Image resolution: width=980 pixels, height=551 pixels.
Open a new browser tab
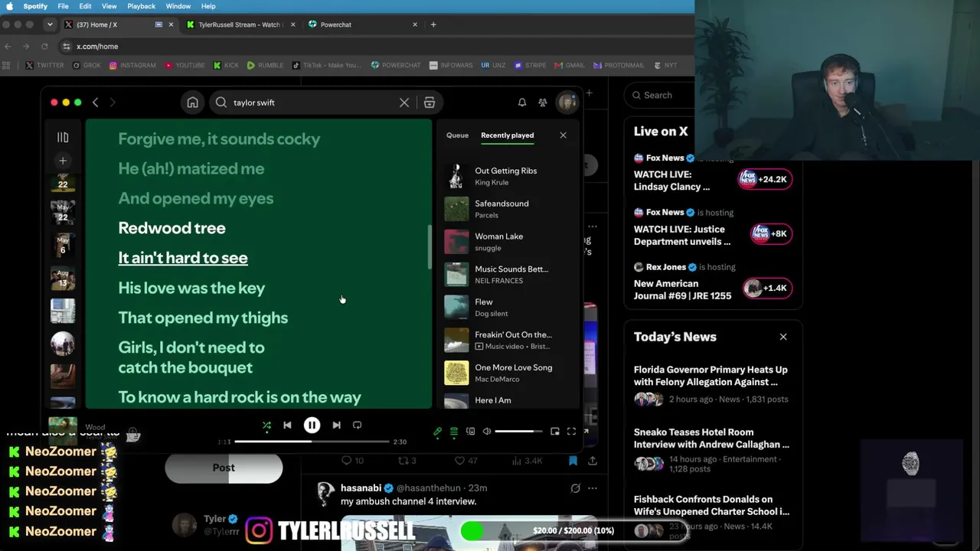tap(433, 24)
